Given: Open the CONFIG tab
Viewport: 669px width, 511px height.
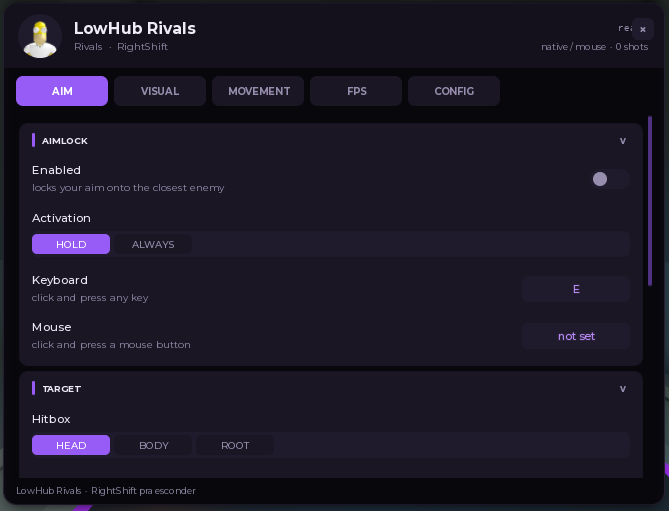Looking at the screenshot, I should tap(454, 91).
